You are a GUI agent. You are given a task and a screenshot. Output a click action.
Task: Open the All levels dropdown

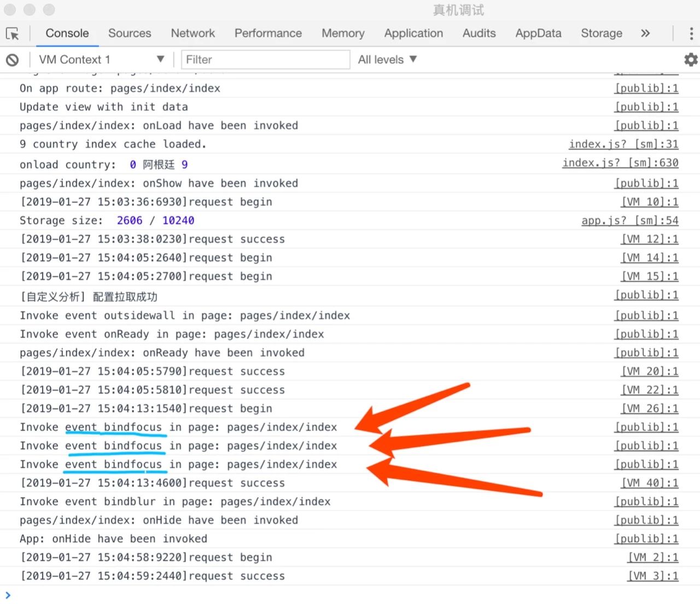(x=387, y=60)
